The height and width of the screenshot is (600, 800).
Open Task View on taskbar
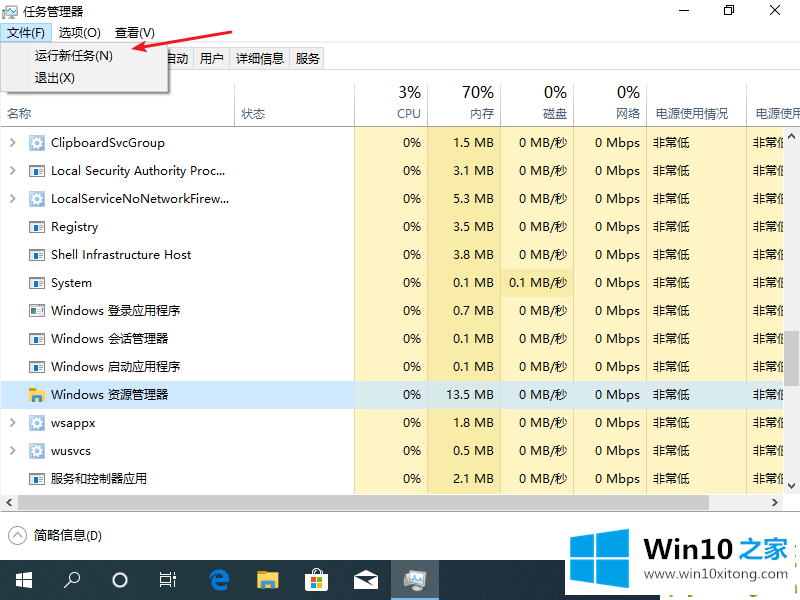pos(167,580)
